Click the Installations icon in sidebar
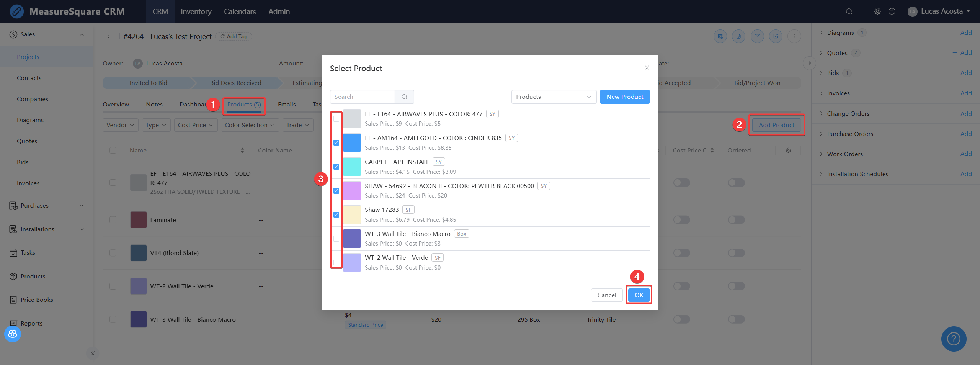This screenshot has height=365, width=980. (x=13, y=229)
